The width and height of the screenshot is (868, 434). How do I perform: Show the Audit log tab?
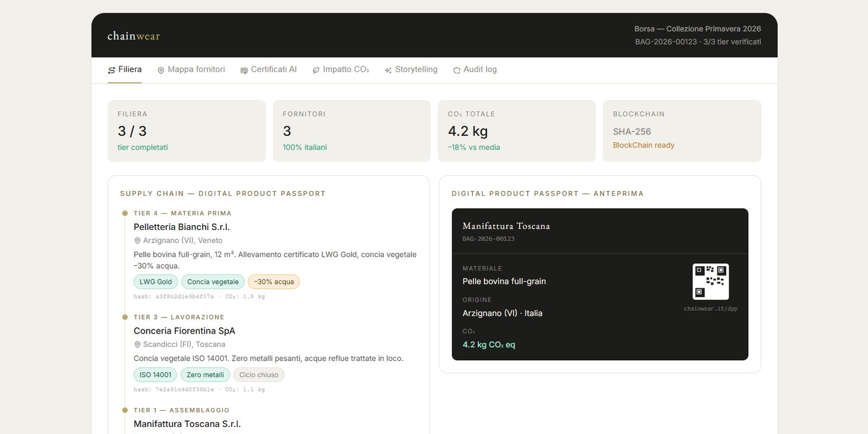(x=475, y=70)
